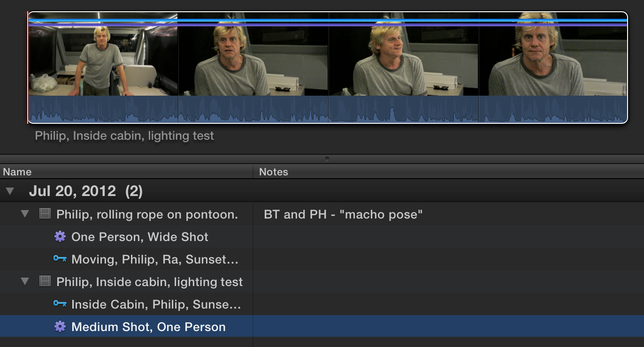Sort list by the Notes column header
The width and height of the screenshot is (644, 347).
tap(449, 172)
